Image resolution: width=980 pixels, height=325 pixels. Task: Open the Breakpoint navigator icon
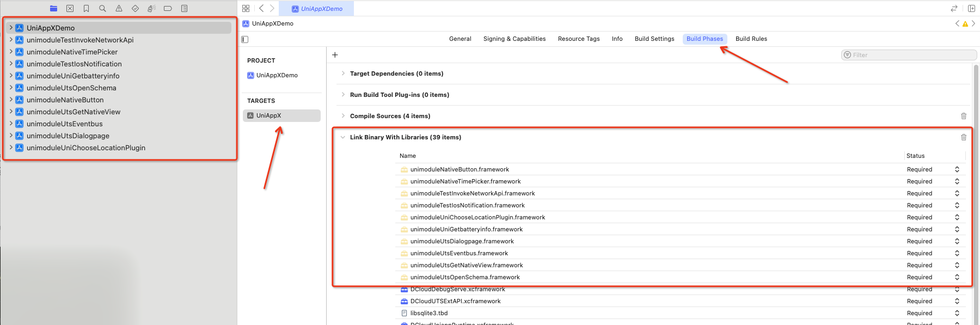[168, 8]
